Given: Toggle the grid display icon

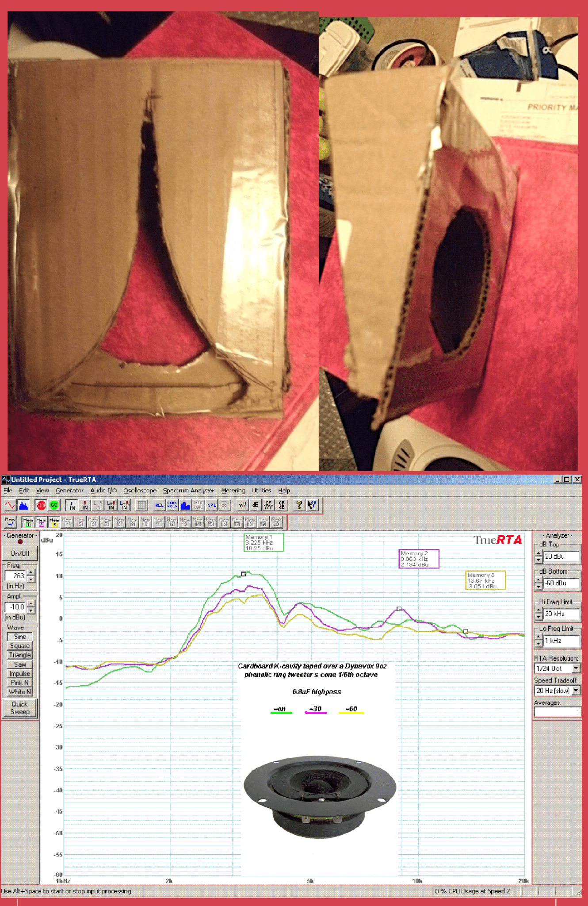Looking at the screenshot, I should pos(141,505).
